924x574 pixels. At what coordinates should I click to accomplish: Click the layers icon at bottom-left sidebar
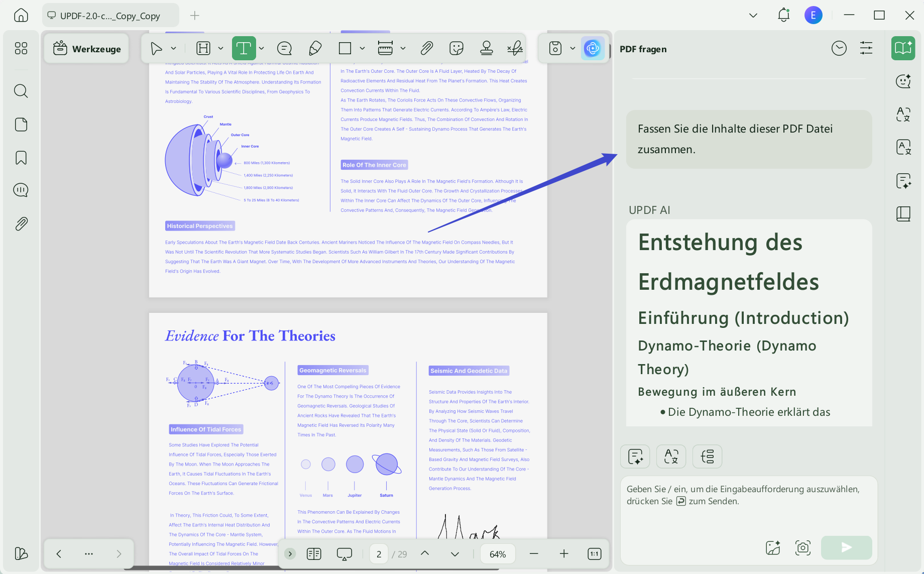coord(21,553)
